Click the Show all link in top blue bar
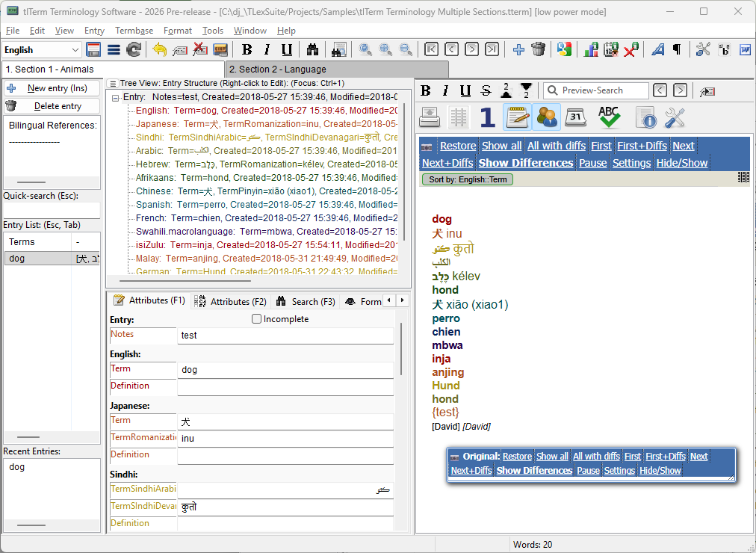 click(501, 146)
